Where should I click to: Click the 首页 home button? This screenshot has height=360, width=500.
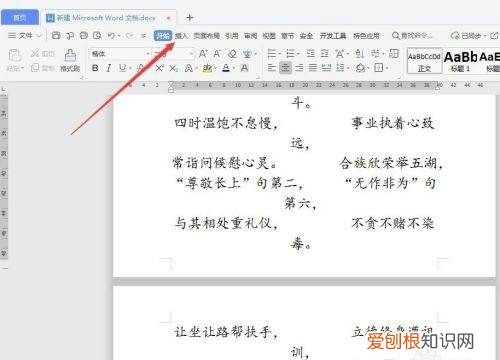tap(20, 17)
